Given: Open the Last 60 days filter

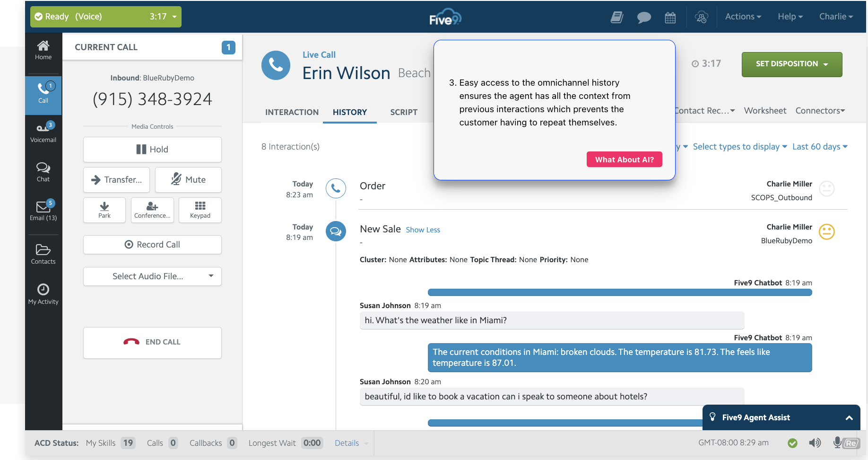Looking at the screenshot, I should pyautogui.click(x=820, y=147).
